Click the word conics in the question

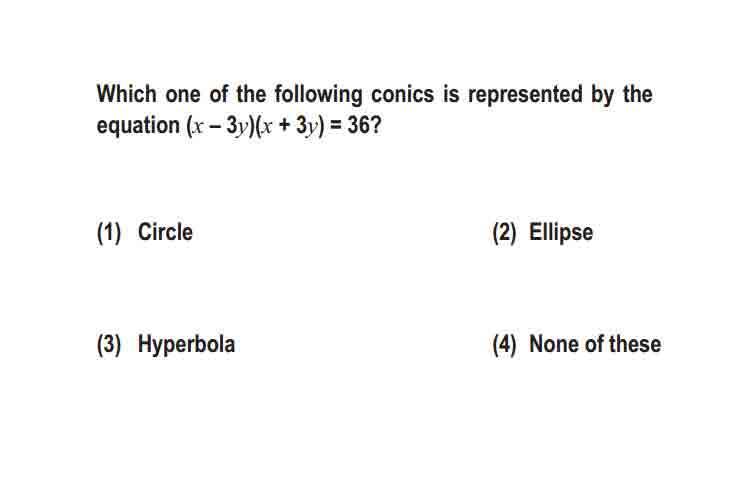pos(402,94)
